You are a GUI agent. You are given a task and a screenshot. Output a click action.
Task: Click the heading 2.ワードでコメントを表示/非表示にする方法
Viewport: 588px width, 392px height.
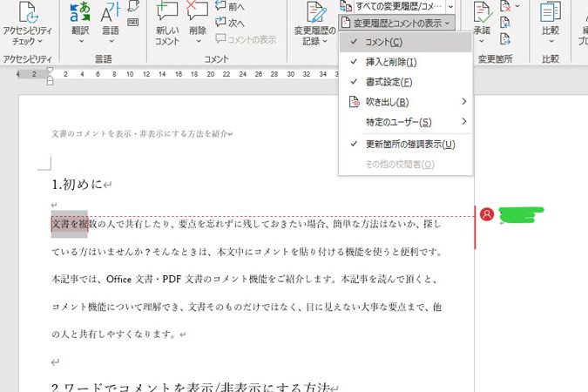[x=191, y=387]
